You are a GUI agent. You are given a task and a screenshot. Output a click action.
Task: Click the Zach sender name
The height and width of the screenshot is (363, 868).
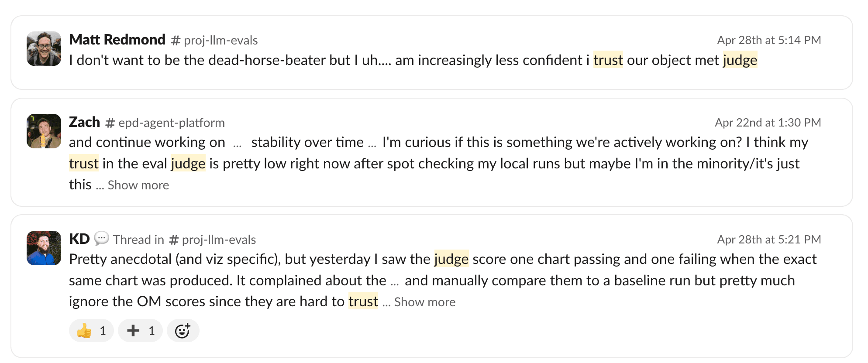click(x=84, y=122)
